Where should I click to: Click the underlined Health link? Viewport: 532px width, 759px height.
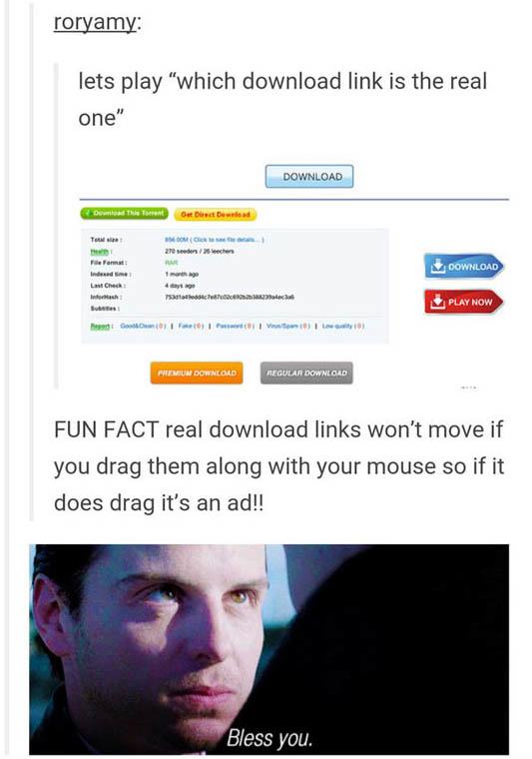pos(101,251)
